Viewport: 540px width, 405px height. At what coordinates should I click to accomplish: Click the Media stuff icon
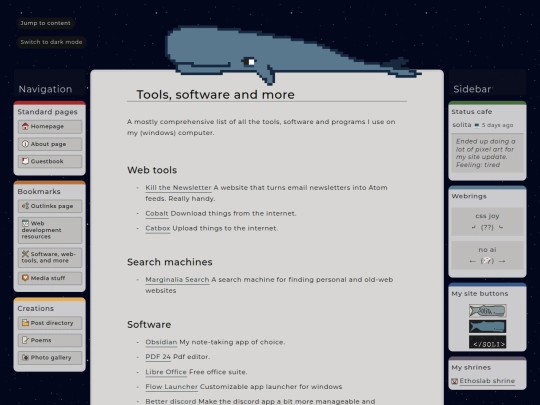point(25,278)
